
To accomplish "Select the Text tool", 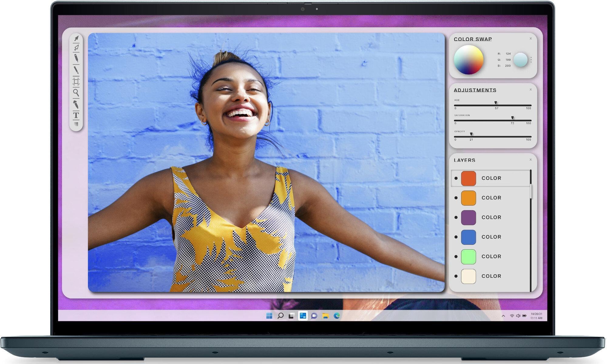I will [x=76, y=115].
